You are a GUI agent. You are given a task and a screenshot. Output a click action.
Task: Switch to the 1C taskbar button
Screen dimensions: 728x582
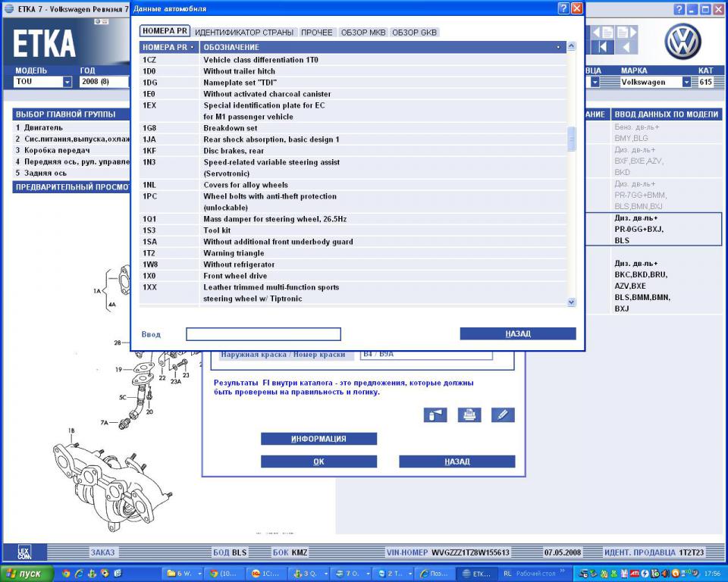click(x=268, y=574)
